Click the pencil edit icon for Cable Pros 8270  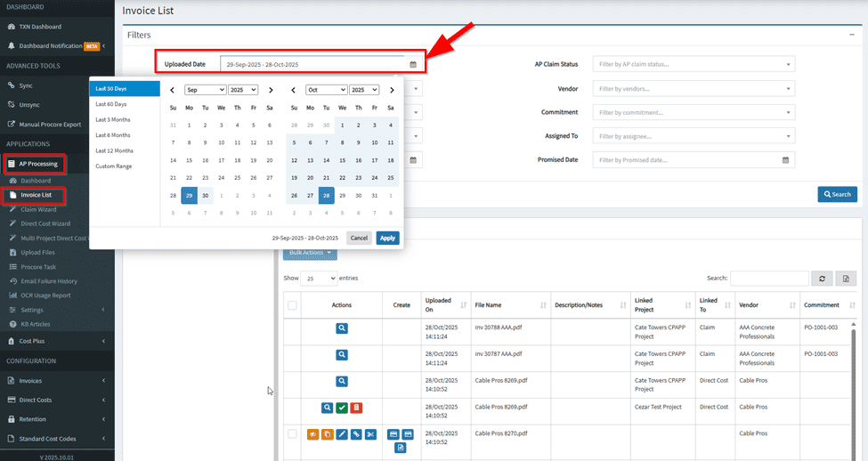pos(342,434)
